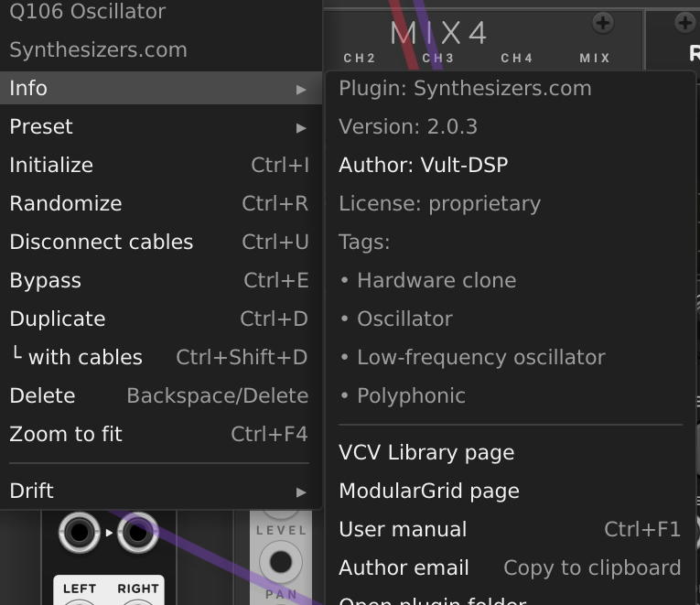
Task: Click the Drift submenu arrow
Action: tap(301, 492)
